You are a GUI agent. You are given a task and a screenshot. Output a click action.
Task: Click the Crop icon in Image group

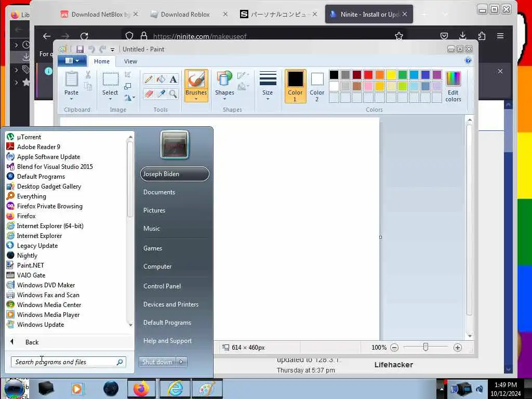128,75
